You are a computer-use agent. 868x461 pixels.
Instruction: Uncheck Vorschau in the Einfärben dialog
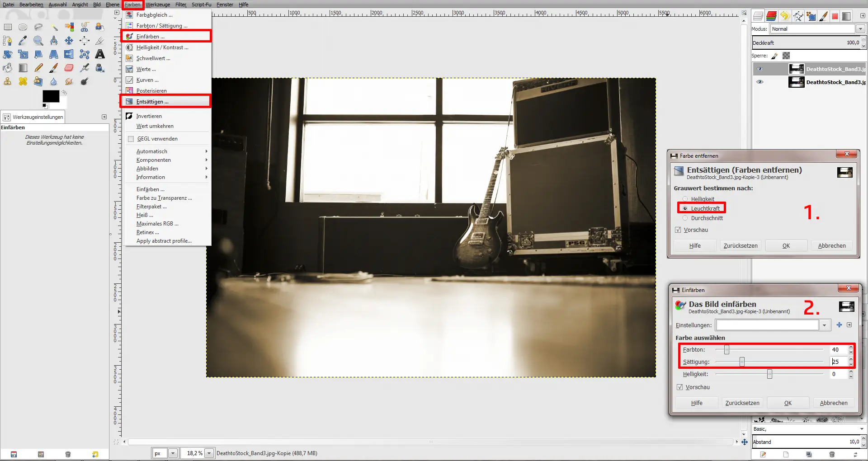click(680, 387)
